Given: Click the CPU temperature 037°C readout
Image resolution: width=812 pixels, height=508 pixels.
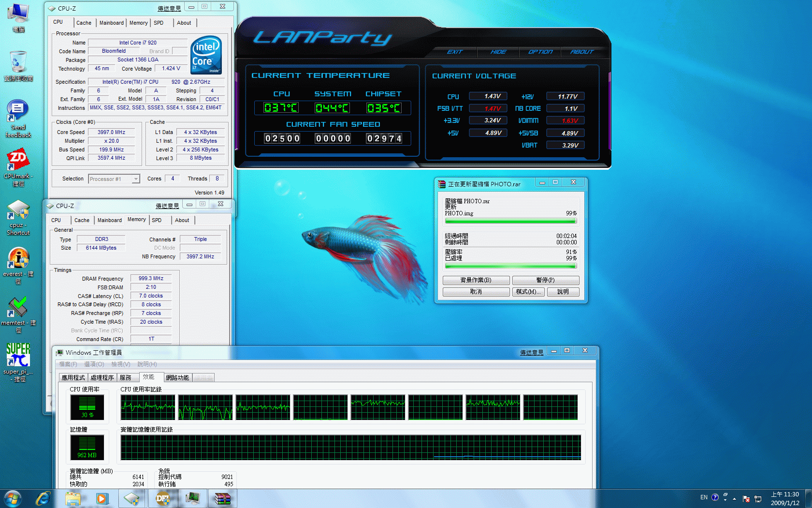Looking at the screenshot, I should click(x=281, y=108).
